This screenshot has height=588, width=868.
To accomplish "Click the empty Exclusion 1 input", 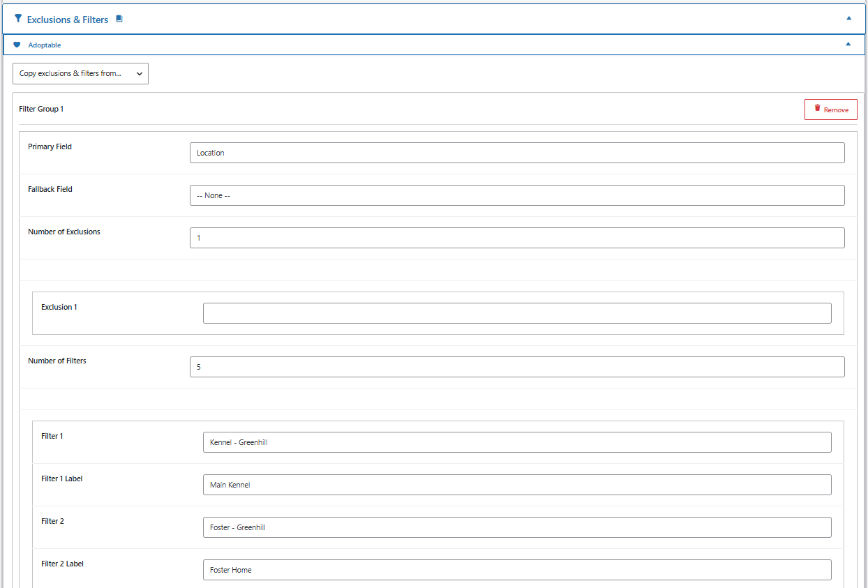I will pos(517,313).
